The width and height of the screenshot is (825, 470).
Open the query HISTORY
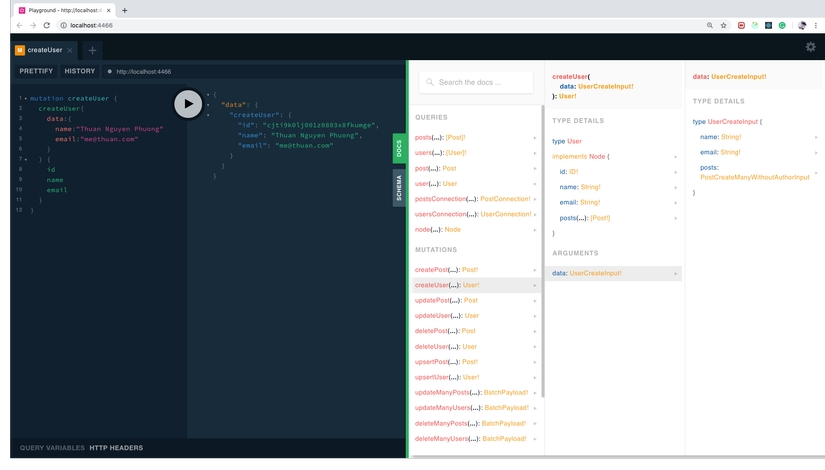coord(80,71)
